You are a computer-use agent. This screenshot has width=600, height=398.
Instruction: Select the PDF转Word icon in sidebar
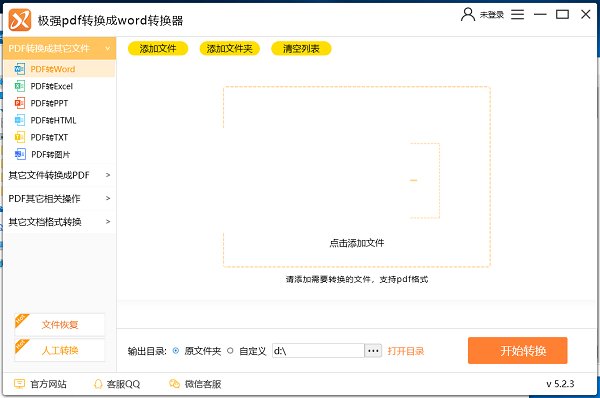click(x=19, y=69)
